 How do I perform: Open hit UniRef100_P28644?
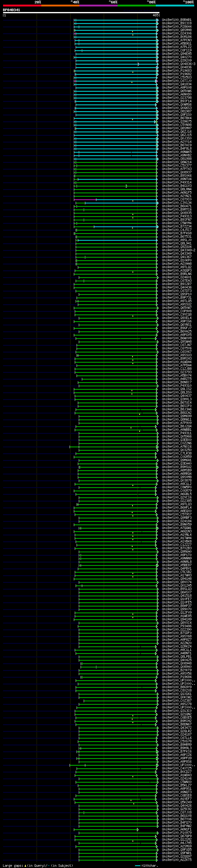coord(176,26)
